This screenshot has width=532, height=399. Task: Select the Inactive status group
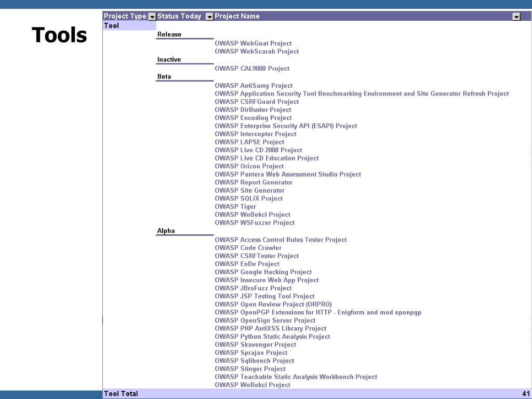pyautogui.click(x=169, y=60)
